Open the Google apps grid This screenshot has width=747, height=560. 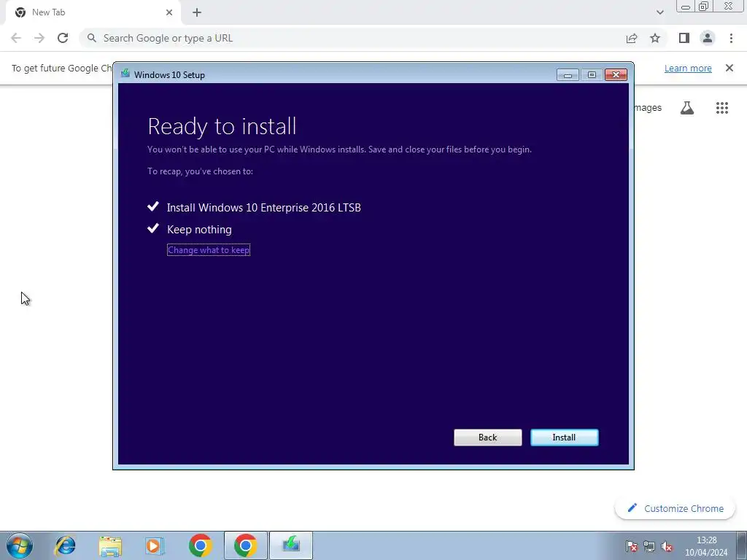pos(721,108)
